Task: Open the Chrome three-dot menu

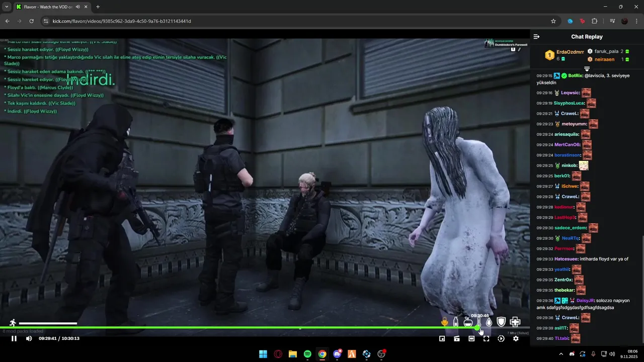Action: [637, 21]
